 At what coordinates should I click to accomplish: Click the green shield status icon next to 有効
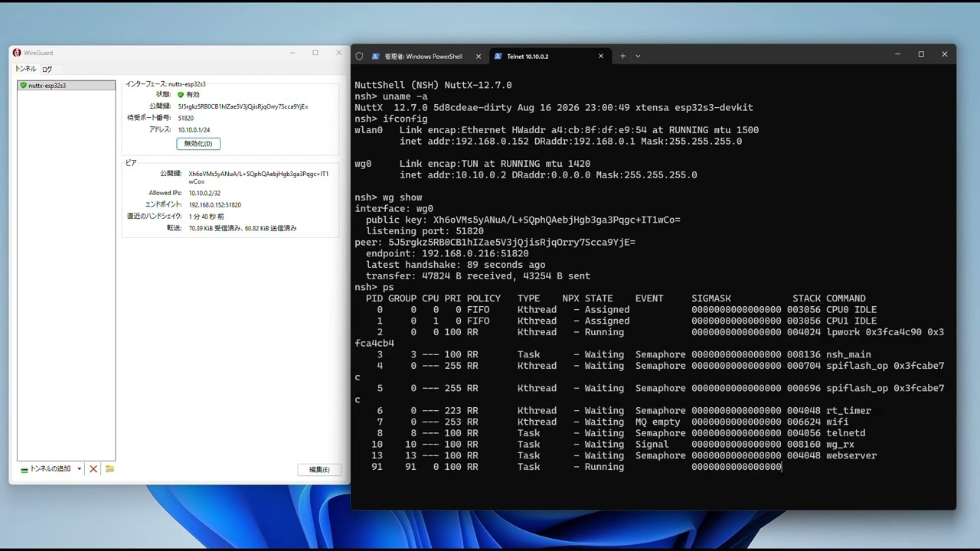coord(181,94)
